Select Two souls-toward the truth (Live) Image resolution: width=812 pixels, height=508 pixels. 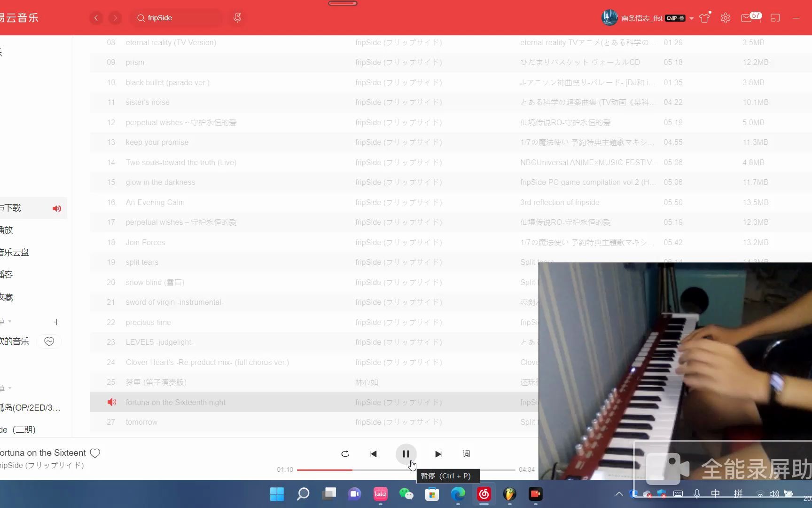pos(181,162)
